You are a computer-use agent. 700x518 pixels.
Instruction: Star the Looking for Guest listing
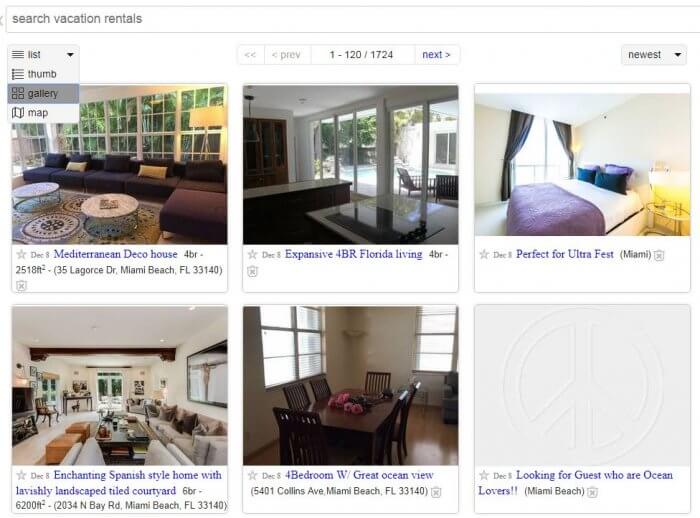pyautogui.click(x=484, y=475)
